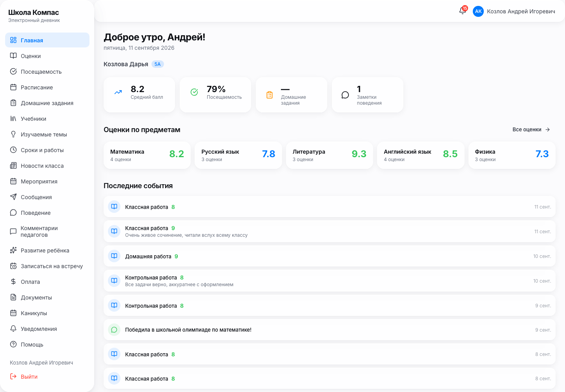Viewport: 565px width, 392px height.
Task: Click the Сообщения paper-plane icon
Action: (13, 197)
